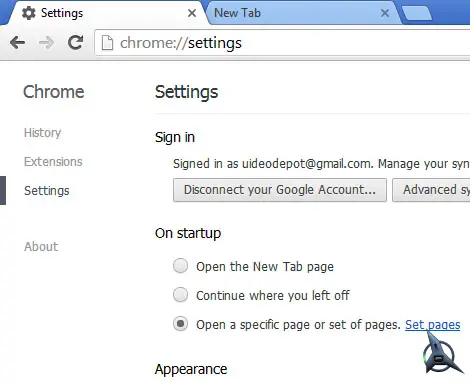Close the Settings tab

pyautogui.click(x=192, y=13)
